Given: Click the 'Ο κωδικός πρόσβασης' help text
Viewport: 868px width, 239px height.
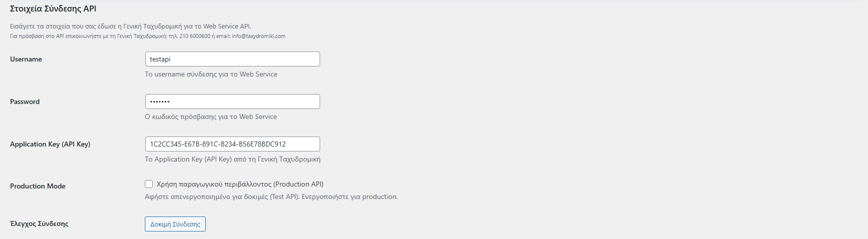Looking at the screenshot, I should [211, 116].
